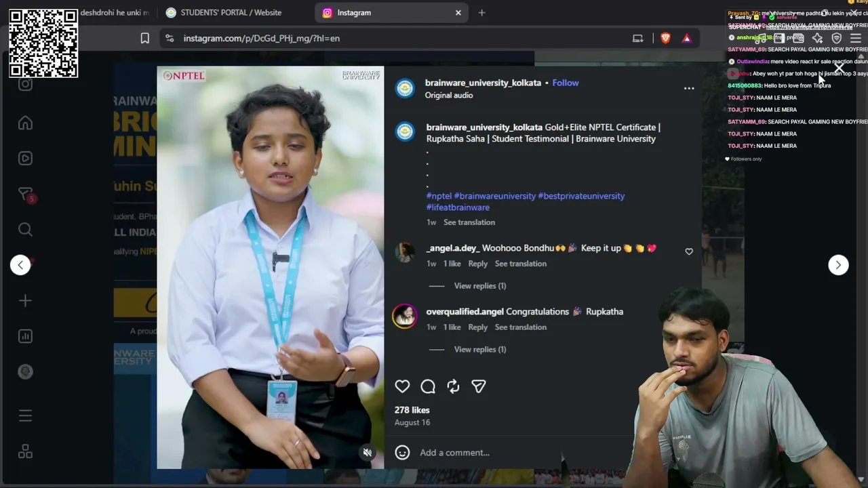This screenshot has height=488, width=868.
Task: See translation of _angel.a.dey_ comment
Action: click(x=521, y=264)
